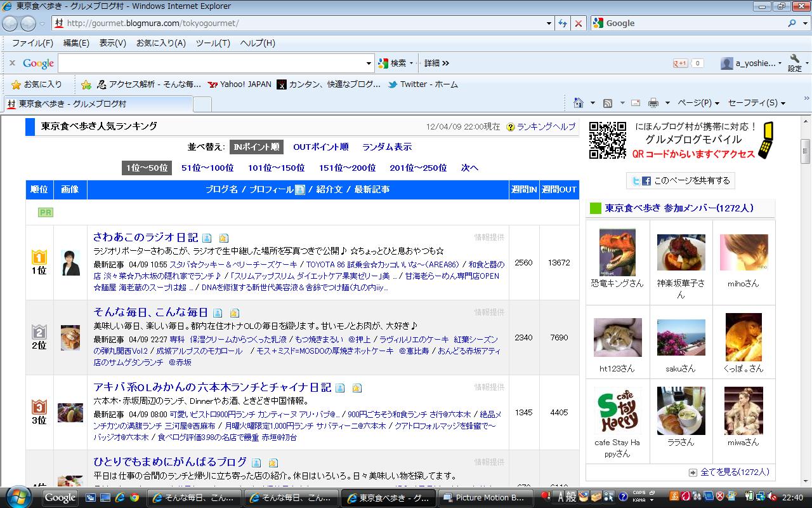The image size is (812, 508).
Task: Click profile icon beside ひとりでもまめにがんばるブログ
Action: tap(256, 463)
